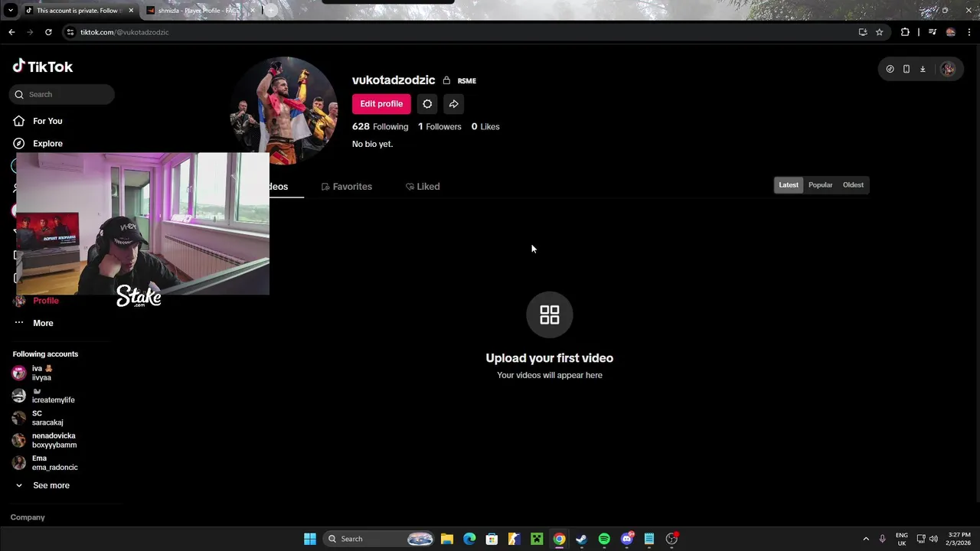View the 1 Followers list
Viewport: 980px width, 551px height.
click(439, 126)
